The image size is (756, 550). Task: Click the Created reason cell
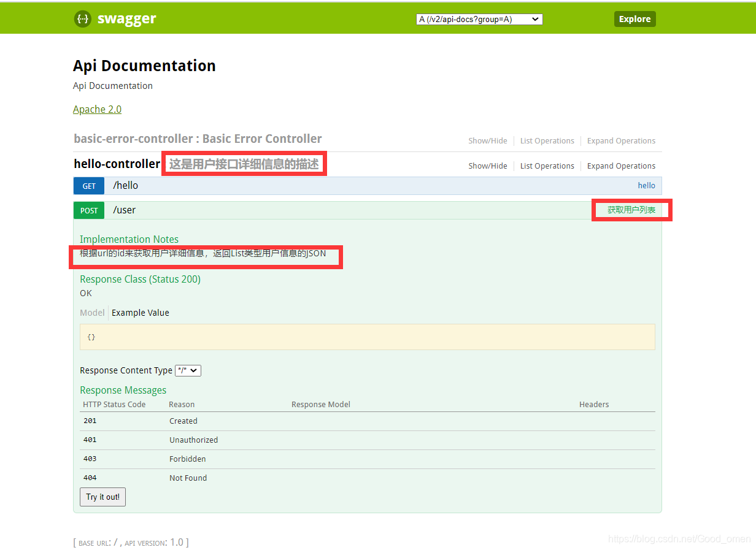183,421
